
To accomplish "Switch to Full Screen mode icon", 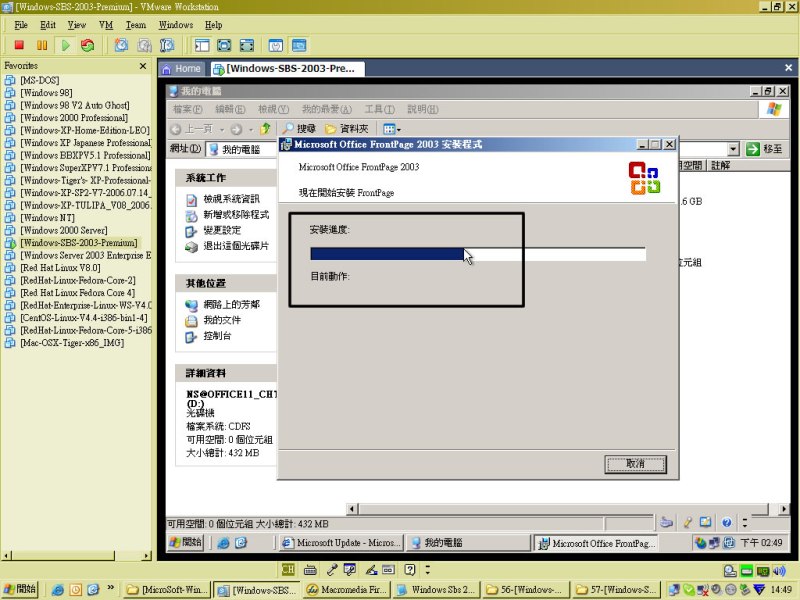I will [x=224, y=45].
